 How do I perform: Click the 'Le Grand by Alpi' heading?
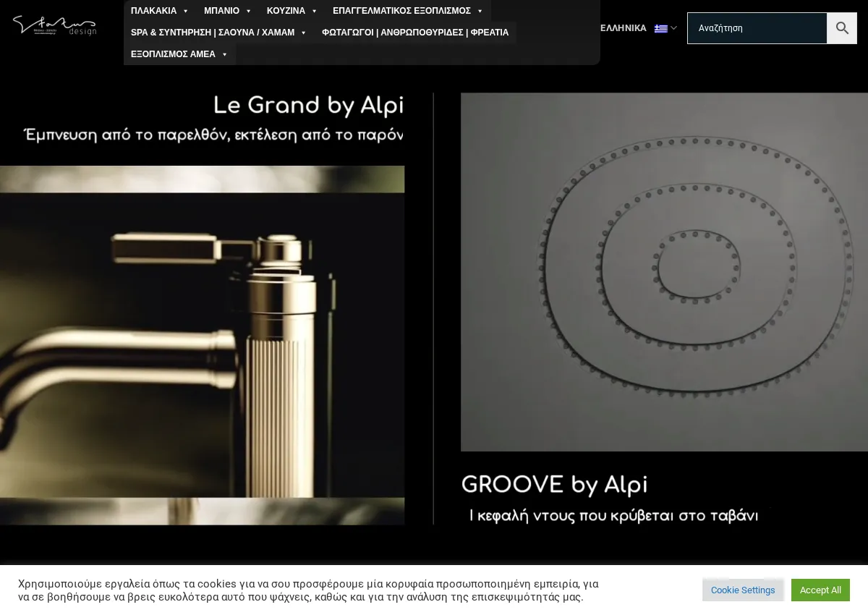309,106
